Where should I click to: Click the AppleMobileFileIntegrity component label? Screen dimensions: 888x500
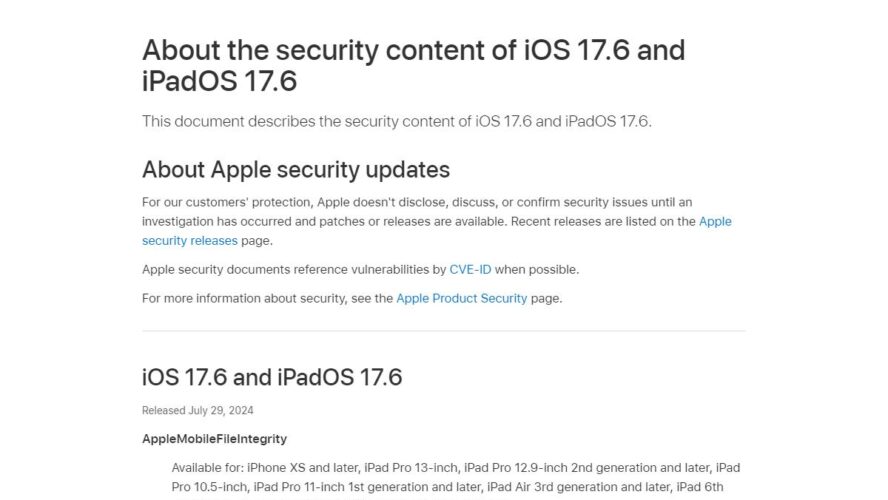point(214,439)
